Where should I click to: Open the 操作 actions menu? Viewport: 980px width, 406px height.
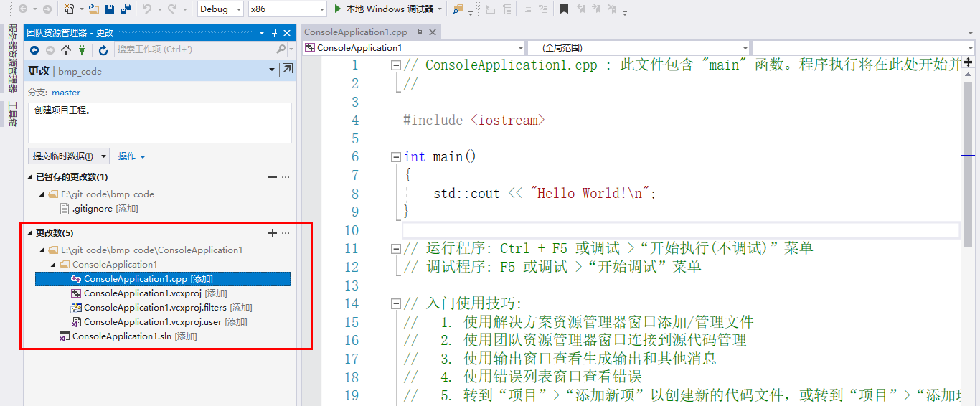pyautogui.click(x=132, y=156)
